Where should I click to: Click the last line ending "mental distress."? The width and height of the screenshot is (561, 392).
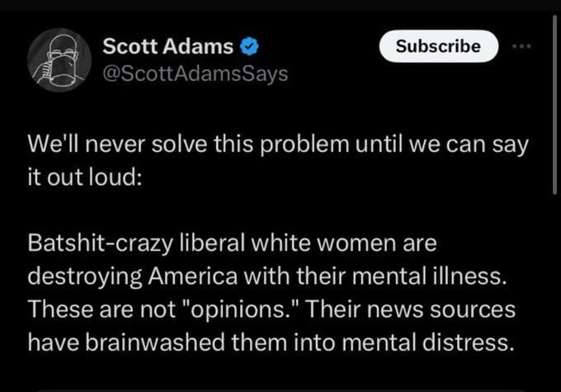pyautogui.click(x=271, y=342)
